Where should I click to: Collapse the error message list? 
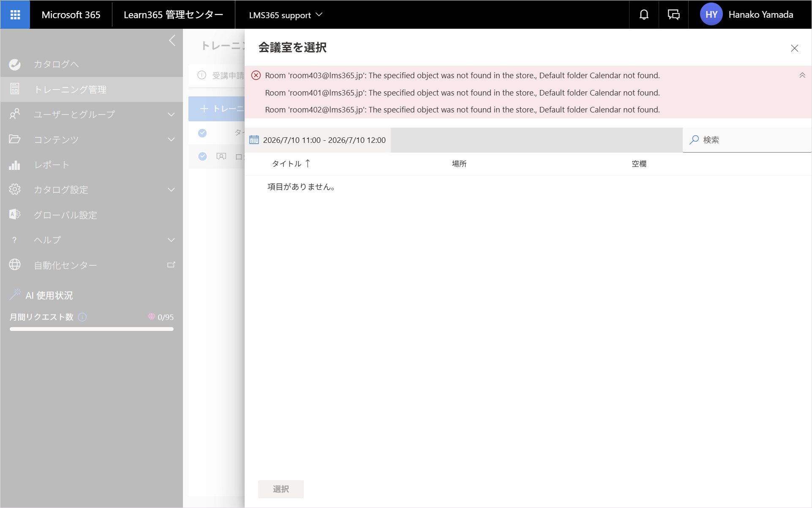(x=802, y=75)
